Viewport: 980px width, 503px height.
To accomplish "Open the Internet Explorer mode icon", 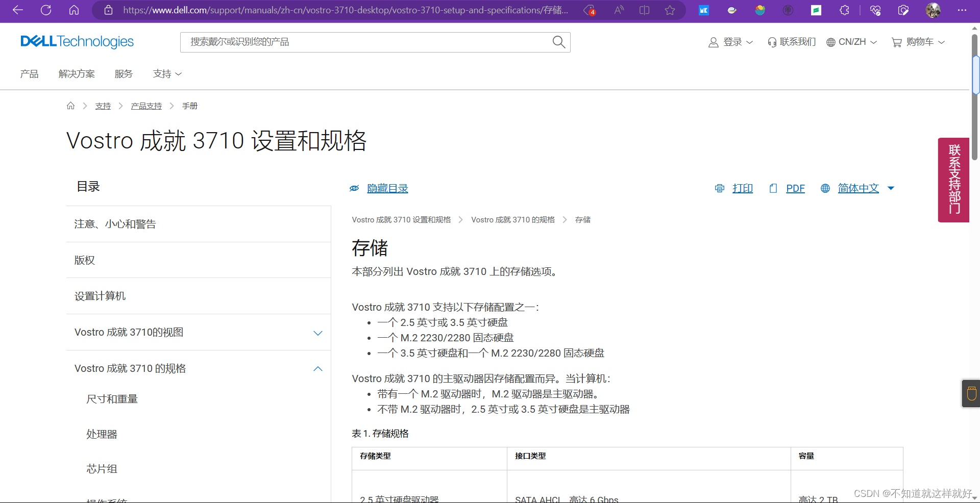I will point(732,10).
